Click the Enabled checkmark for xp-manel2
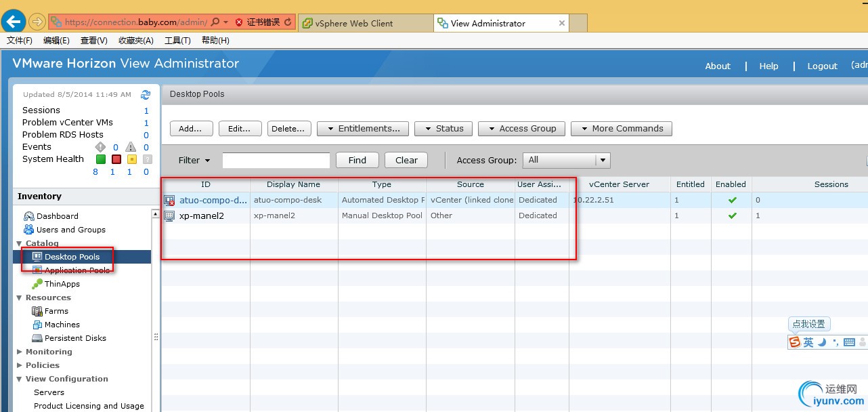The width and height of the screenshot is (868, 412). coord(732,215)
